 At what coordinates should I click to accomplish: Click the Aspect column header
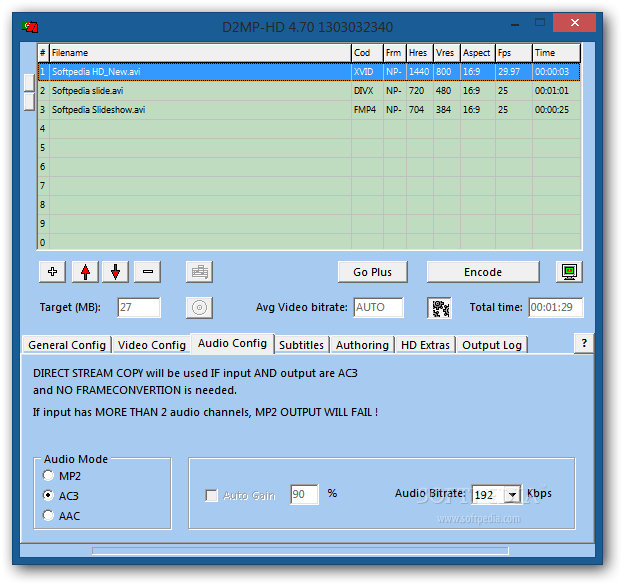[478, 53]
